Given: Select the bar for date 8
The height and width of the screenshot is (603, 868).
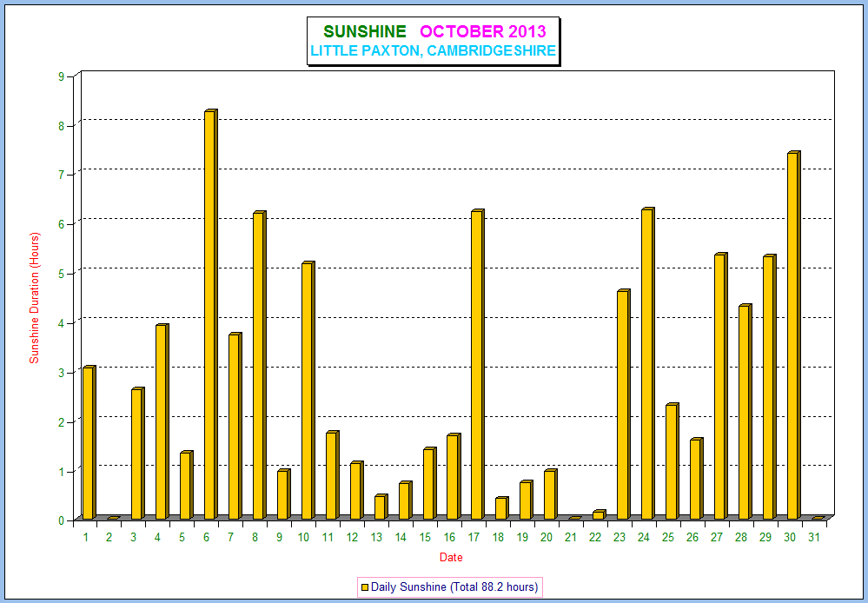Looking at the screenshot, I should tap(260, 366).
